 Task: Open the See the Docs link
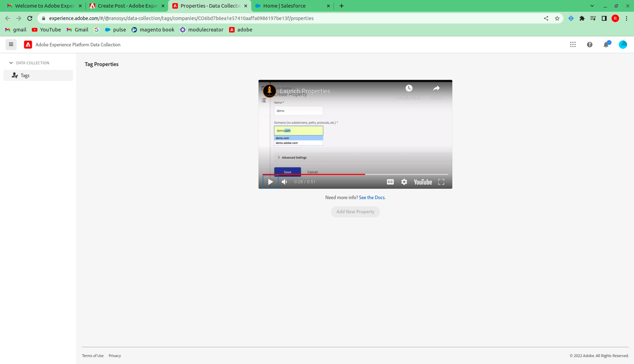[x=372, y=198]
